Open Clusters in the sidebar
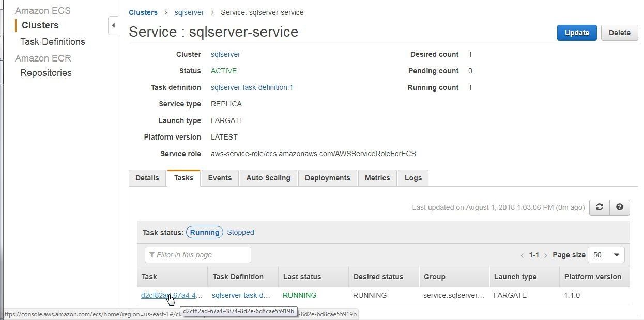The width and height of the screenshot is (644, 320). (40, 25)
